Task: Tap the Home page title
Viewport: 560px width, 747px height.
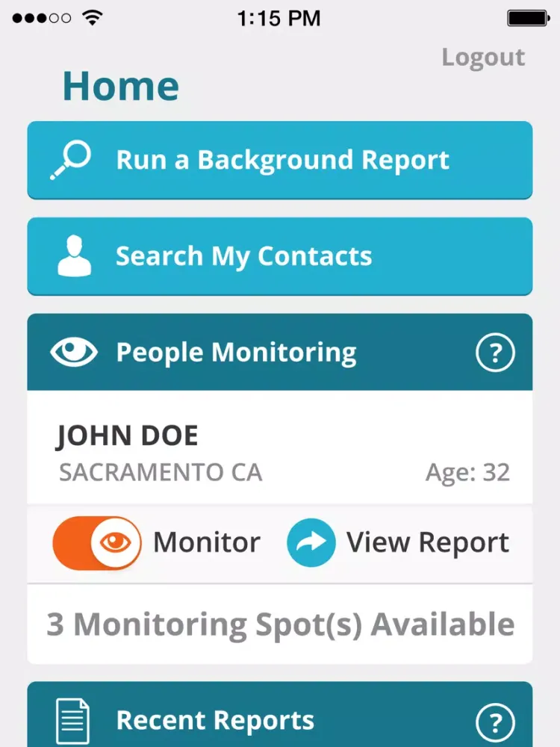Action: tap(120, 86)
